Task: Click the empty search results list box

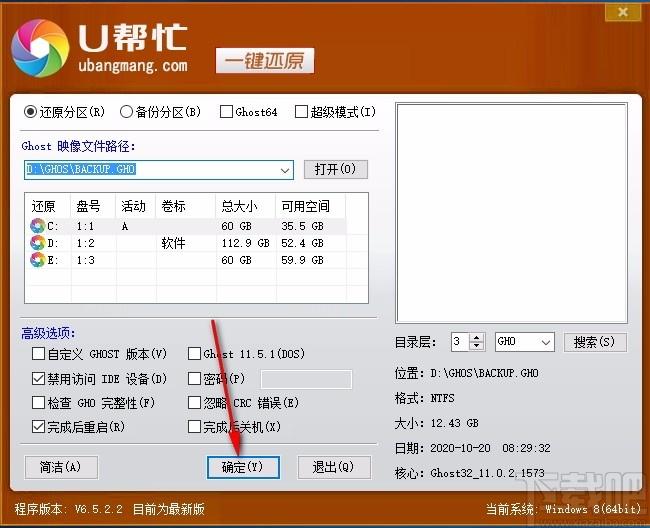Action: coord(511,213)
